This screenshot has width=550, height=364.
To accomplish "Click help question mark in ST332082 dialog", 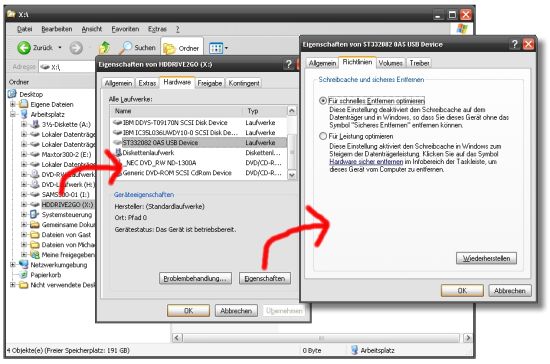I will pos(515,44).
